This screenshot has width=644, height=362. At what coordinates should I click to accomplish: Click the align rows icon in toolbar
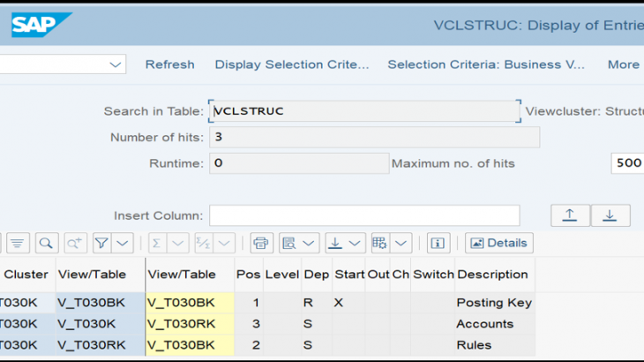(18, 243)
